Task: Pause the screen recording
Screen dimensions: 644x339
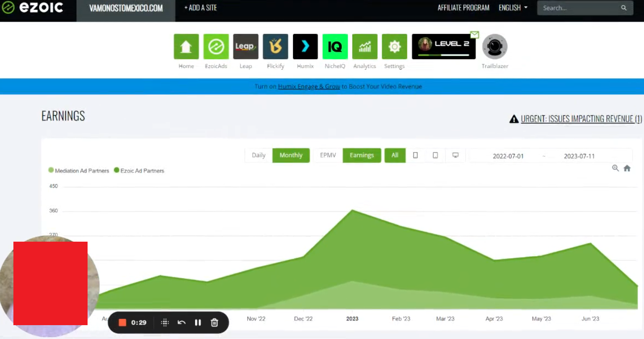Action: [x=198, y=322]
